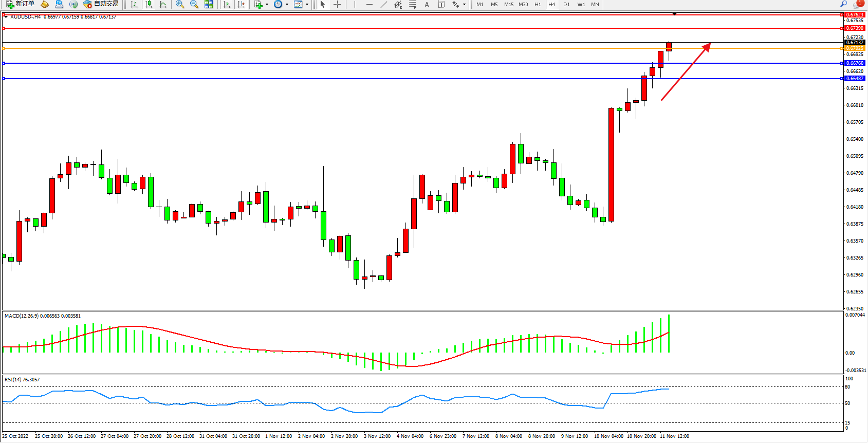
Task: Click the tile windows icon
Action: 209,4
